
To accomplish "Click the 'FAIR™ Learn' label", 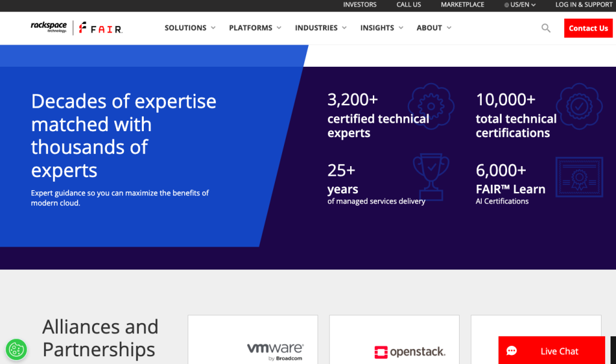I will [x=510, y=189].
